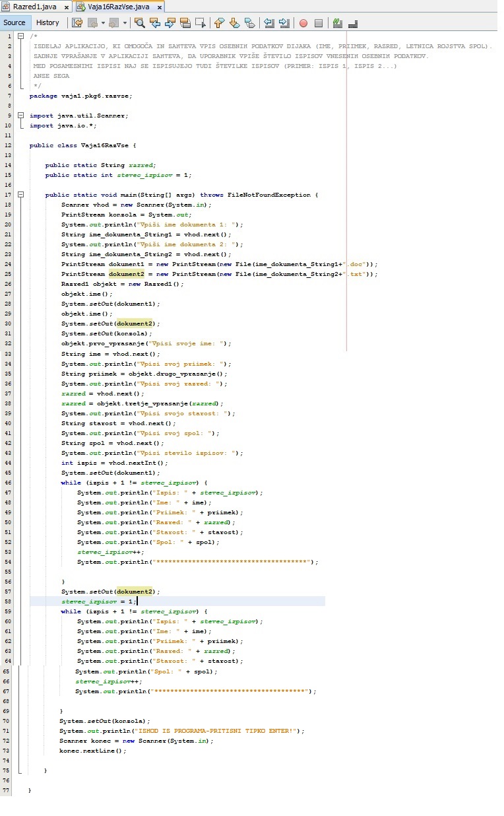Viewport: 504px width, 816px height.
Task: Click the navigate Back arrow icon
Action: coord(92,22)
